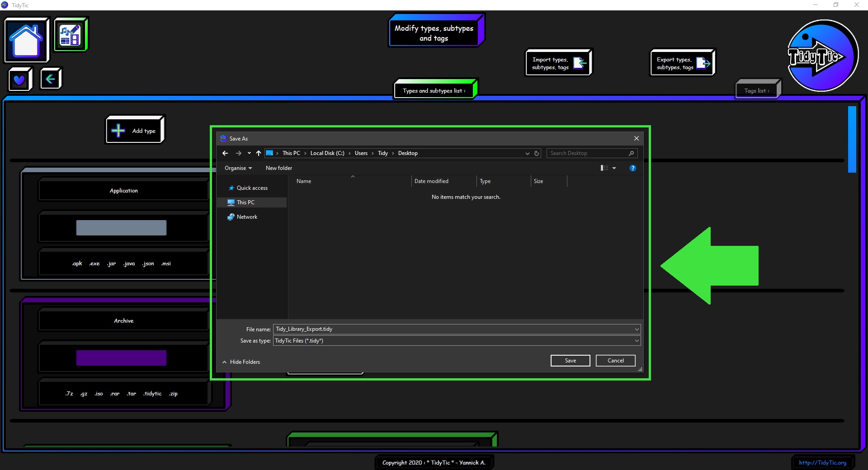This screenshot has height=470, width=868.
Task: Click the .7z extension
Action: [x=69, y=394]
